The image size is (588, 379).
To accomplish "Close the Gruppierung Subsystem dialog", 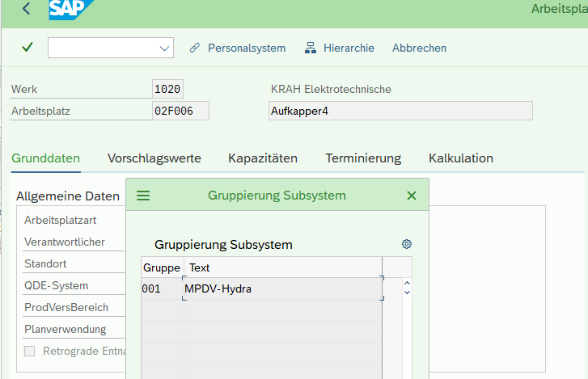I will pos(412,196).
